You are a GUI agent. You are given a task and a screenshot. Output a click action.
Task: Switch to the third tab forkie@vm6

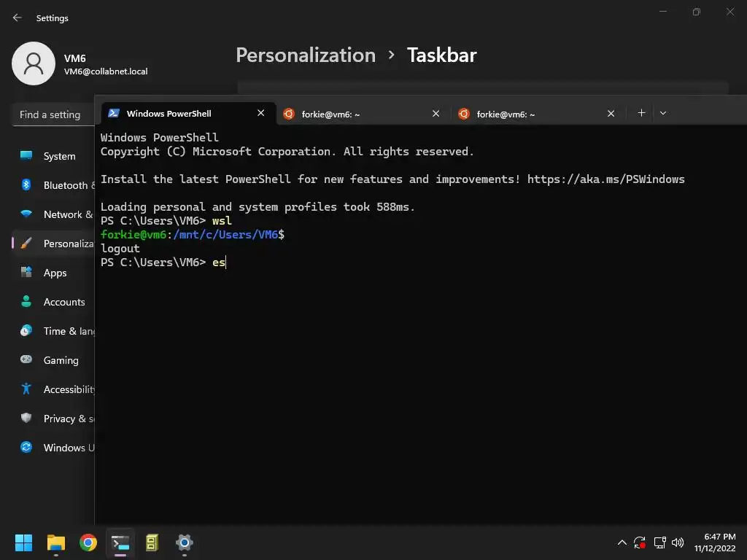tap(538, 113)
